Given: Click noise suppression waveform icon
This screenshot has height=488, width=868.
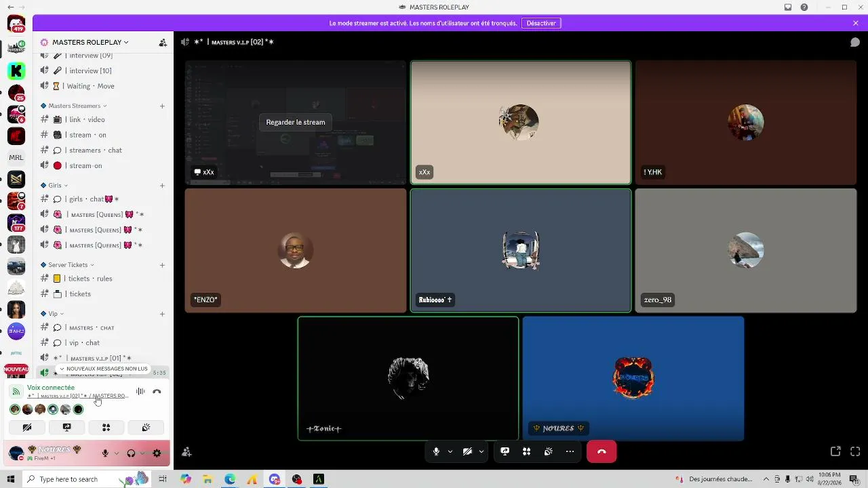Looking at the screenshot, I should pyautogui.click(x=140, y=391).
